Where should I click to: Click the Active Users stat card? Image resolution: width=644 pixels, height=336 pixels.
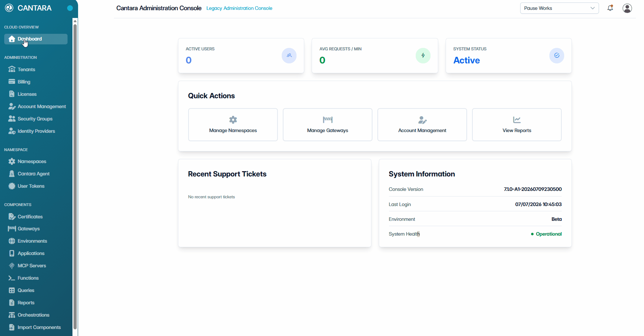coord(241,56)
